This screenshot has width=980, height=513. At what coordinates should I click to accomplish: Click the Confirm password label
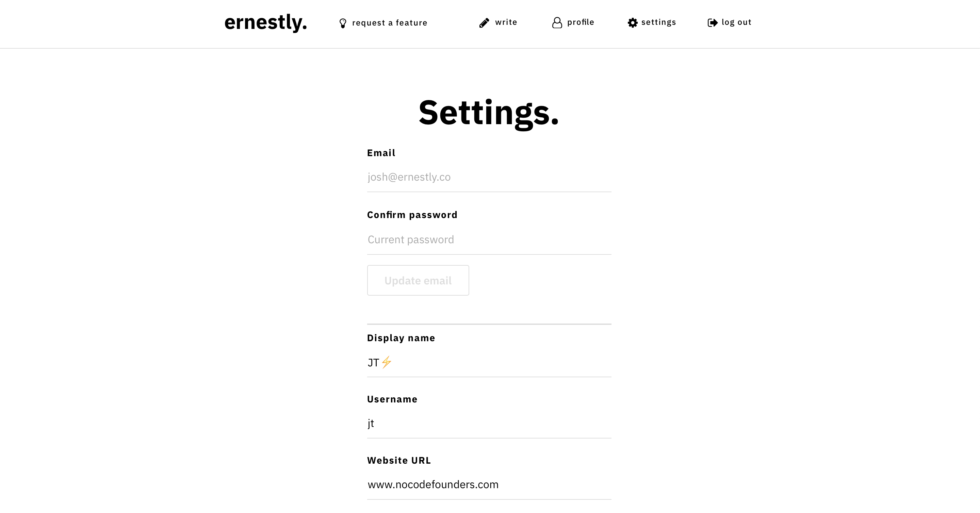[x=412, y=215]
